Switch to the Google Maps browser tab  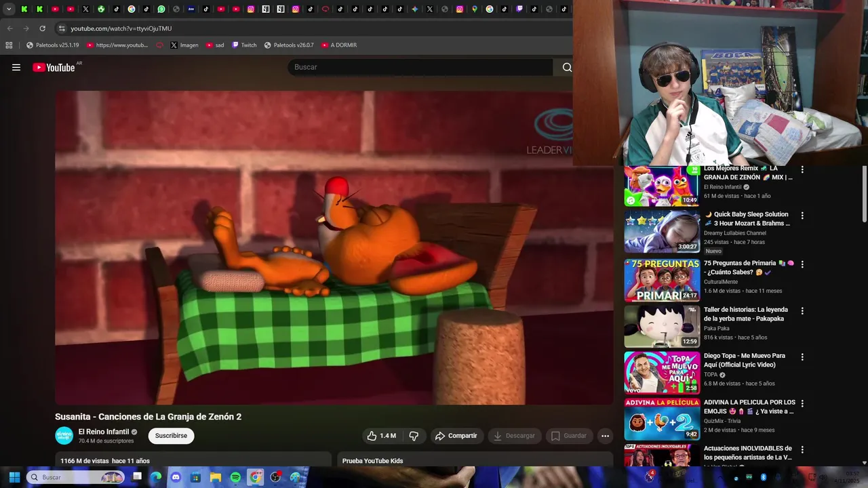pos(474,9)
